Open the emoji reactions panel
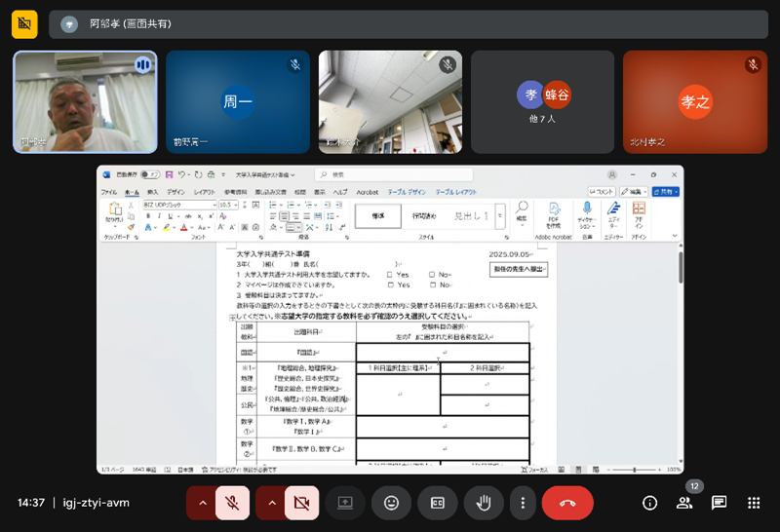The height and width of the screenshot is (532, 780). 391,503
